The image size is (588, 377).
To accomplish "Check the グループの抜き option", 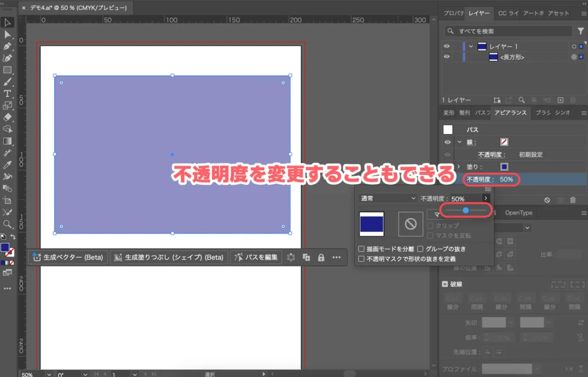I will coord(420,249).
